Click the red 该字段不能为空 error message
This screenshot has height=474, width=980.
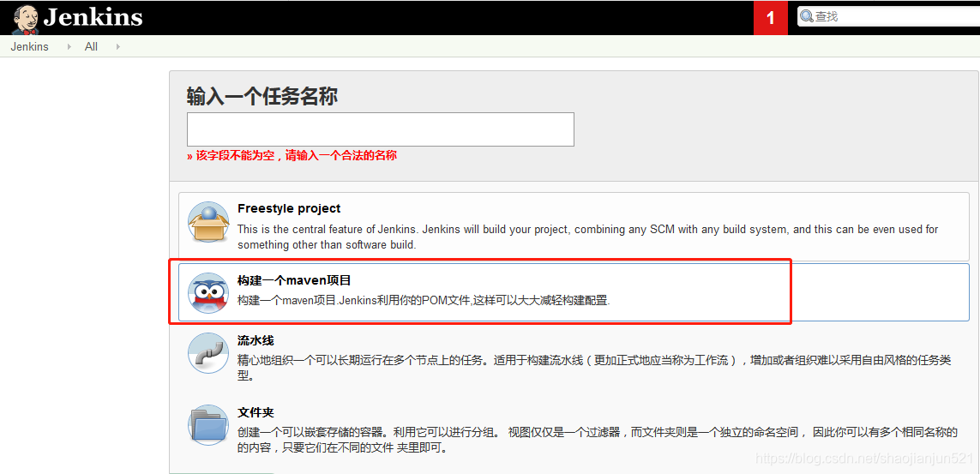click(292, 155)
